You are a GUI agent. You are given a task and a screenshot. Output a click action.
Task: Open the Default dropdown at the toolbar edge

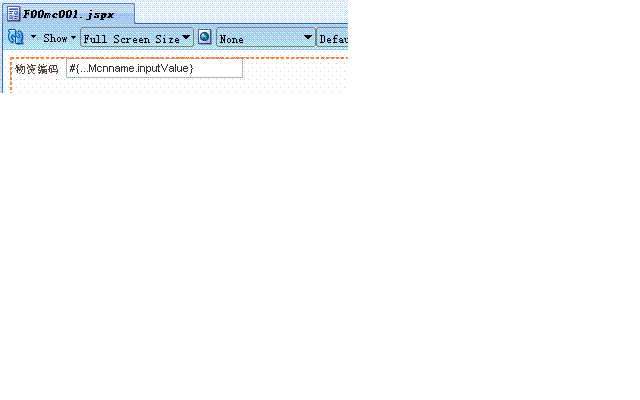[332, 38]
